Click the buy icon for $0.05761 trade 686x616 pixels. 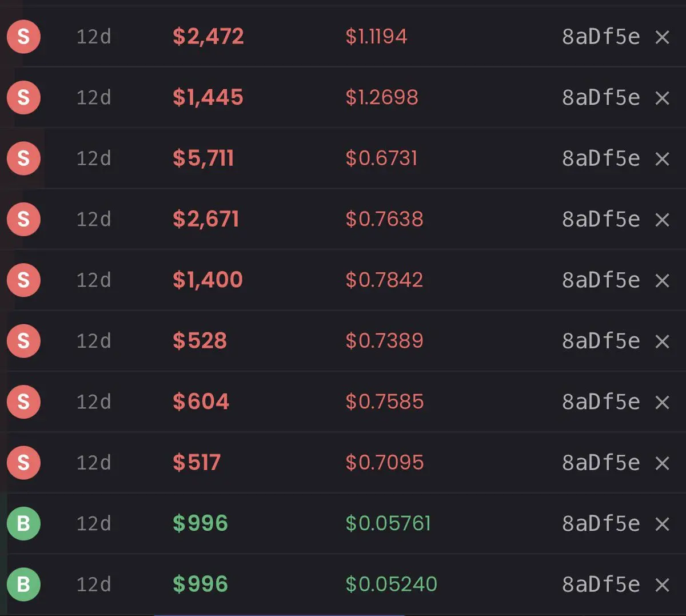(x=23, y=523)
